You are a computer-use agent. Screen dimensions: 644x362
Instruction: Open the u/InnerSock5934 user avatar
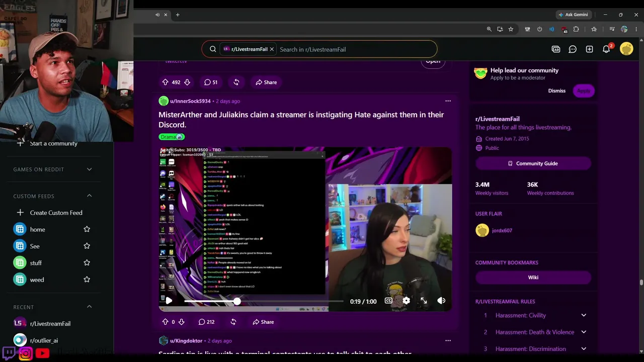pos(164,101)
